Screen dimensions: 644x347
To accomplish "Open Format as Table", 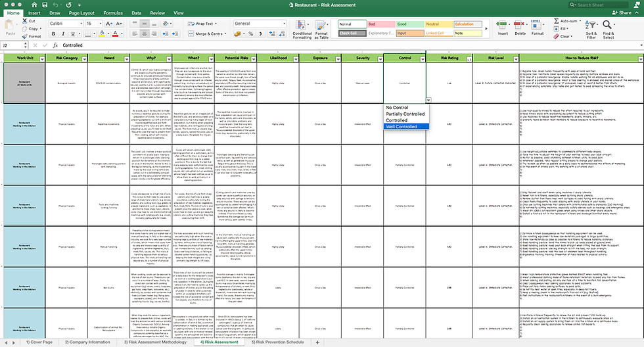I will [321, 29].
